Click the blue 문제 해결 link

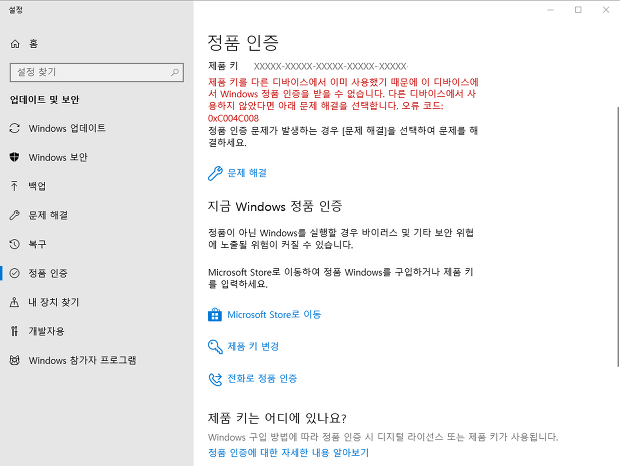coord(247,173)
